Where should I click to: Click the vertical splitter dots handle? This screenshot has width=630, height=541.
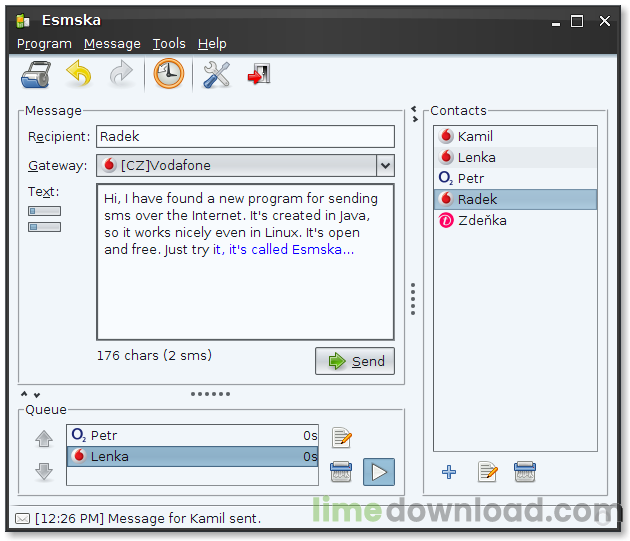pos(413,299)
